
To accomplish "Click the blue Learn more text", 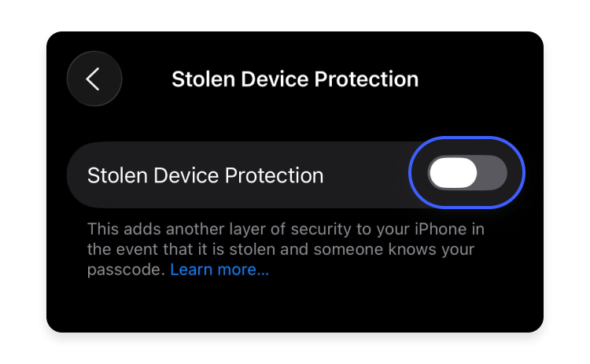I will (x=219, y=270).
